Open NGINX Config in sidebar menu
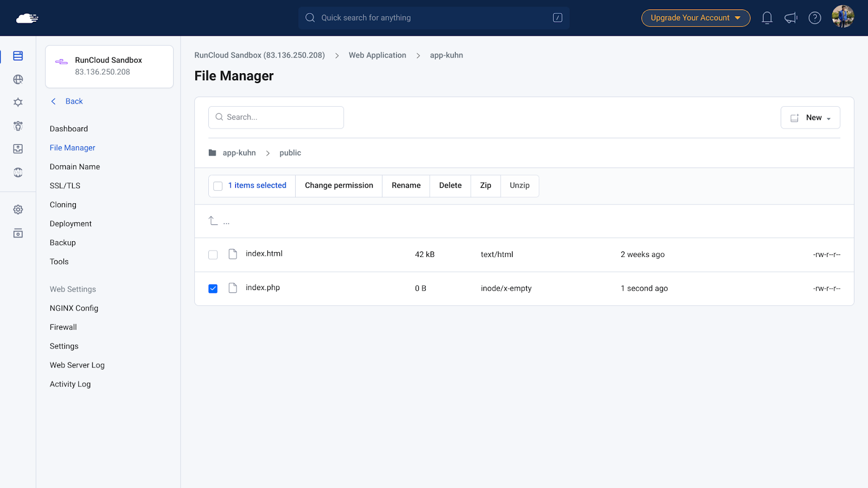 click(74, 308)
